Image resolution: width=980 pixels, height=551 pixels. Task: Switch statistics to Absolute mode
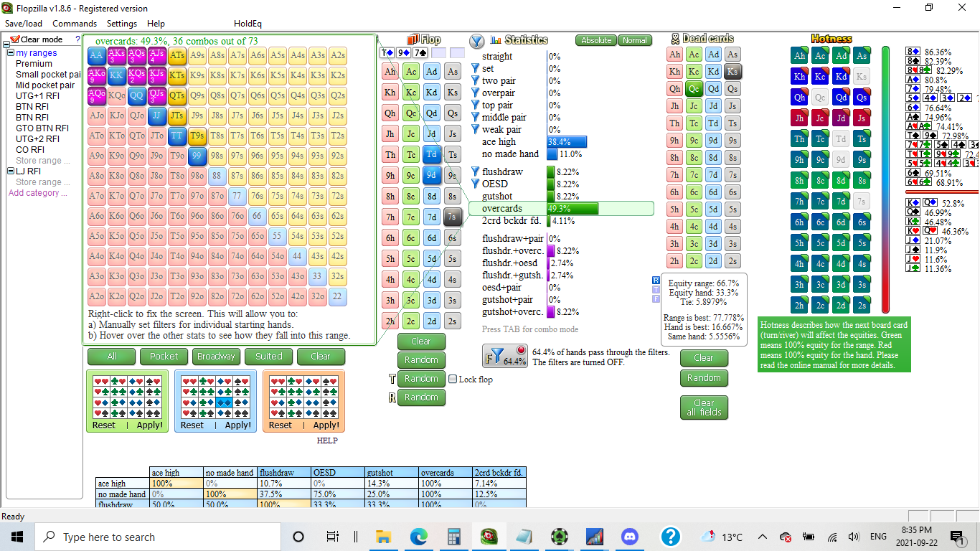[596, 41]
